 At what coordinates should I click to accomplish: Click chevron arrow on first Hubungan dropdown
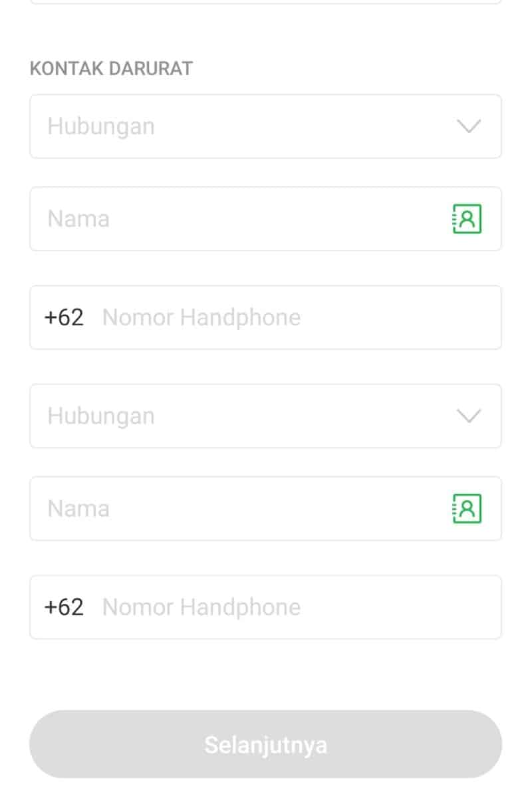pyautogui.click(x=469, y=126)
